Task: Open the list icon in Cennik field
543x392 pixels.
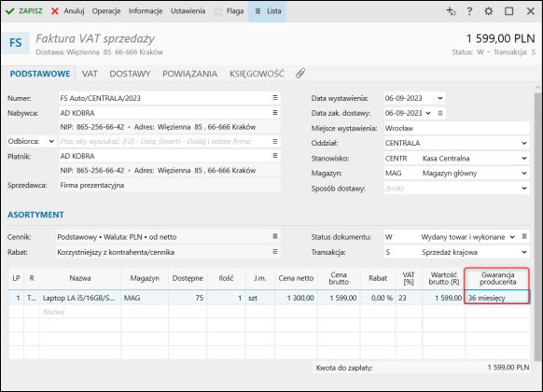Action: pyautogui.click(x=275, y=236)
